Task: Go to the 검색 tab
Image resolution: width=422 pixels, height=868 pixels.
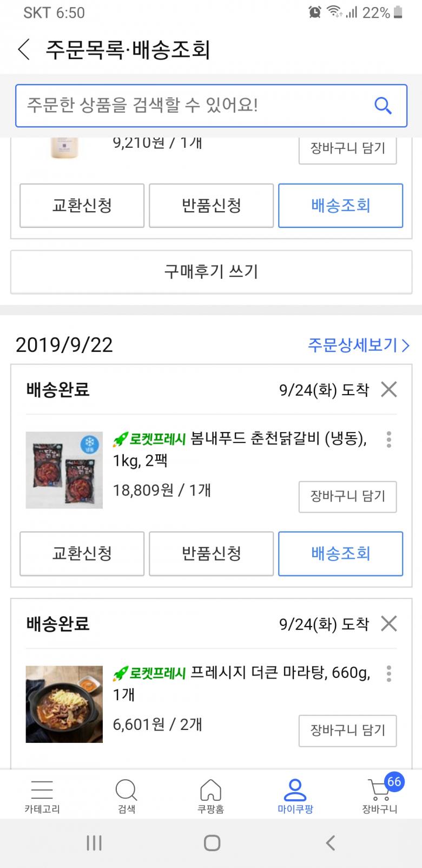Action: coord(126,796)
